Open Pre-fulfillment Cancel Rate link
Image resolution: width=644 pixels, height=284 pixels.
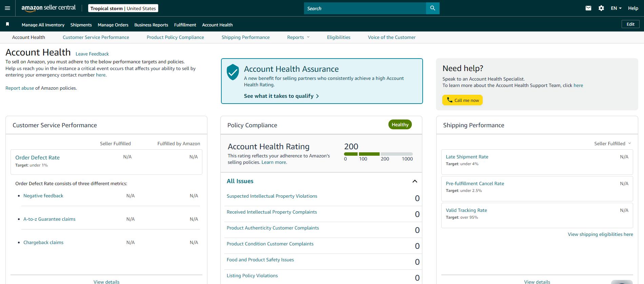(475, 183)
